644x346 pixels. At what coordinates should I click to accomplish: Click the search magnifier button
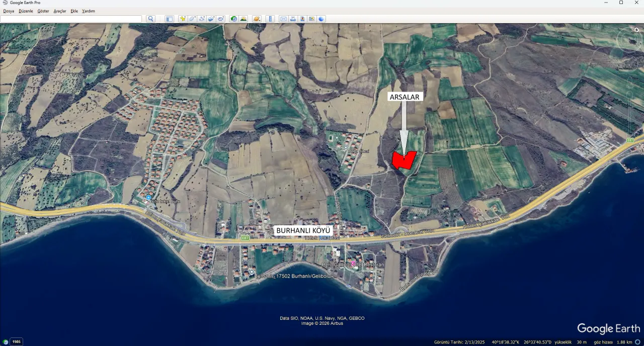point(150,19)
